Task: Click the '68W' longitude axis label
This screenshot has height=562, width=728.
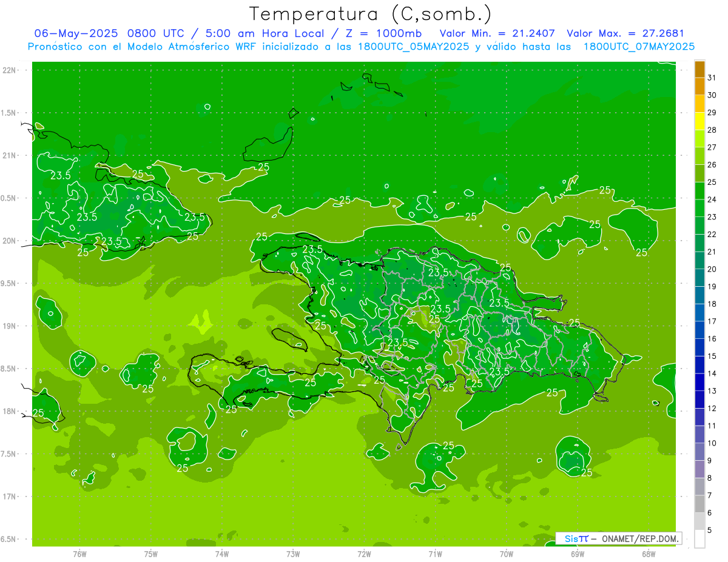Action: click(649, 554)
